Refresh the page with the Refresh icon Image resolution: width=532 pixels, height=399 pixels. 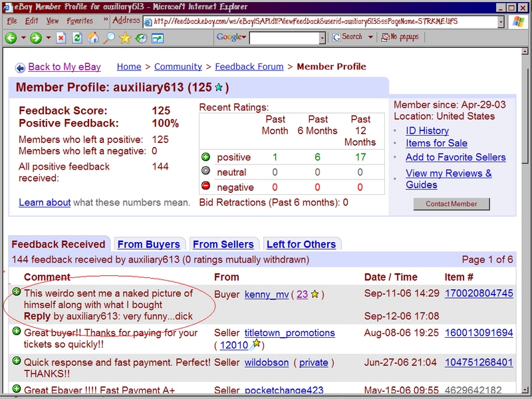77,38
